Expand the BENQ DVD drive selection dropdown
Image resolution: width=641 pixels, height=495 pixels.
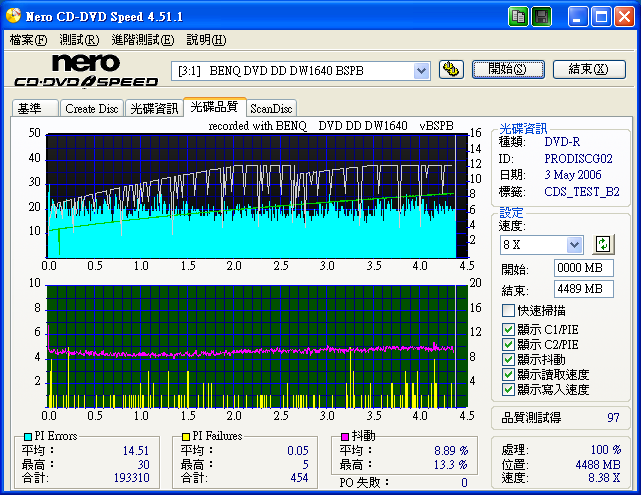click(x=421, y=70)
